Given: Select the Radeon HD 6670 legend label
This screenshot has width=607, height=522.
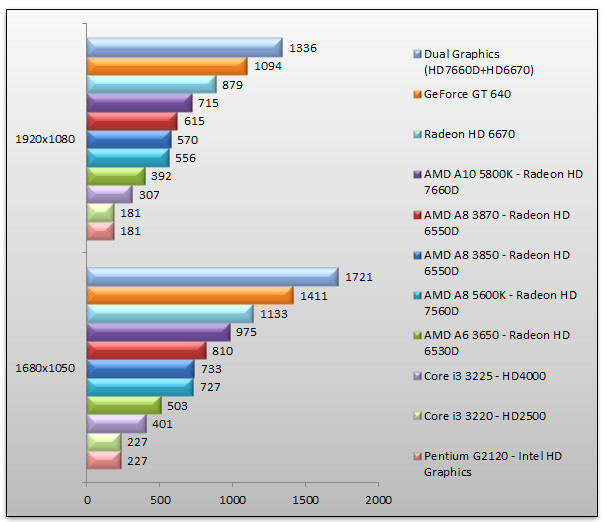Looking at the screenshot, I should 469,134.
